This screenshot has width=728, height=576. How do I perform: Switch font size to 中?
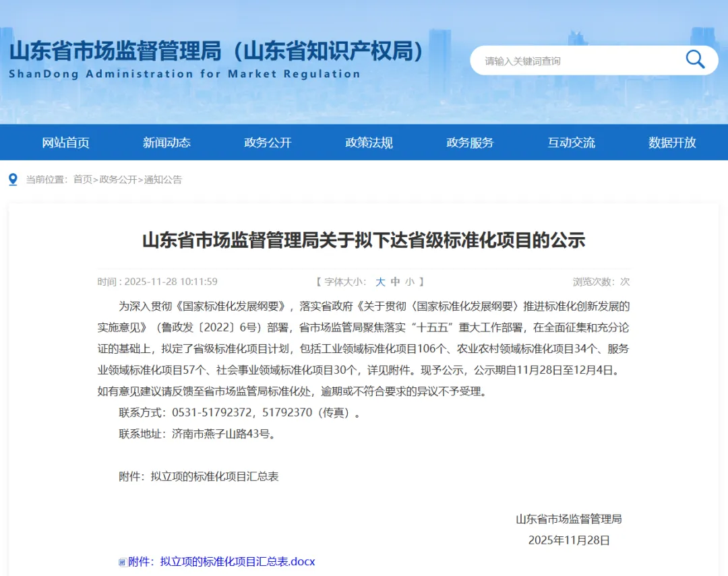tap(395, 282)
